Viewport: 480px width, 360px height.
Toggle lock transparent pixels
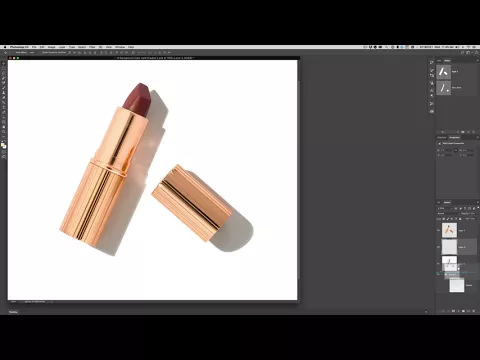(444, 219)
